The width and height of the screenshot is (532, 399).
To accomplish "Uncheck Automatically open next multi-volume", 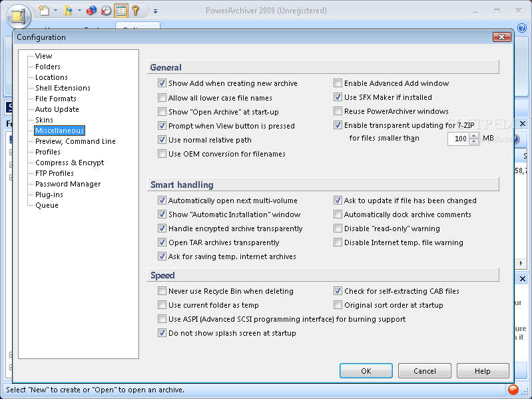I will coord(162,200).
